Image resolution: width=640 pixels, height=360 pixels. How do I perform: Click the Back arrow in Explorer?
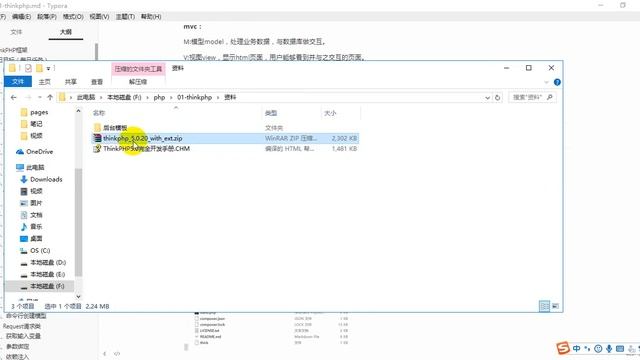click(14, 98)
